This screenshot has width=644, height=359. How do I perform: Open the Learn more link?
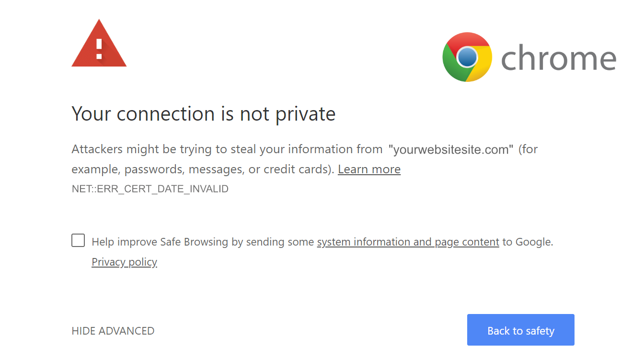pyautogui.click(x=369, y=169)
